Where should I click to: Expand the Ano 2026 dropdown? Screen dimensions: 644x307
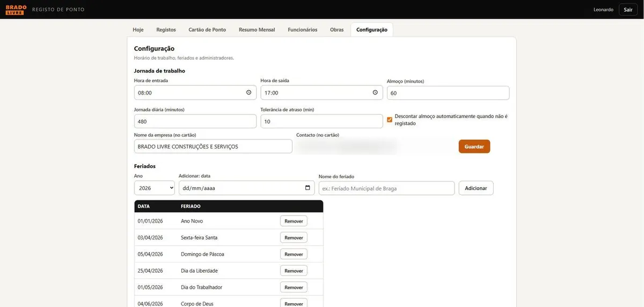155,188
